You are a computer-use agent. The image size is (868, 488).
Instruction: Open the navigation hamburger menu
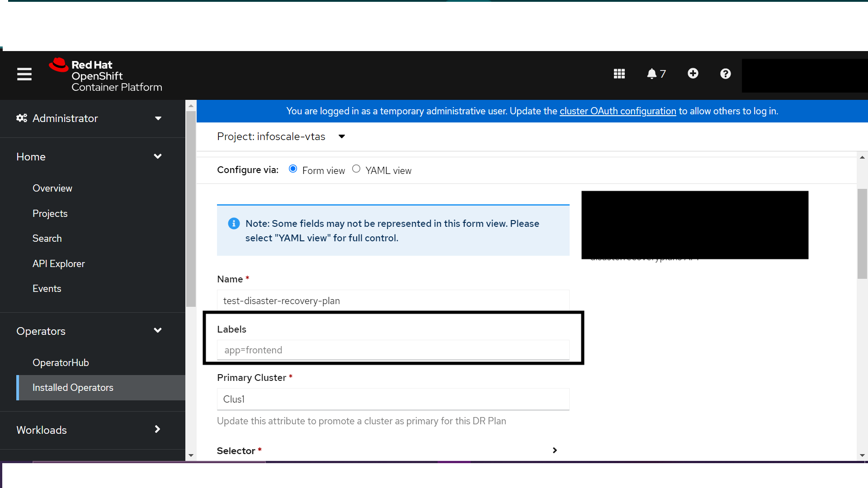tap(24, 74)
